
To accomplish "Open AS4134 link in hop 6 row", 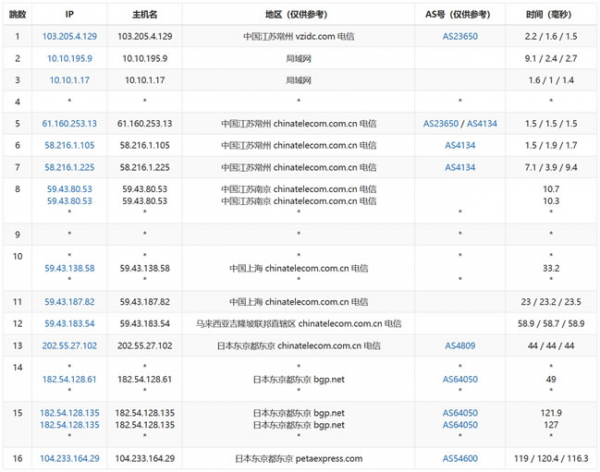I will click(460, 145).
